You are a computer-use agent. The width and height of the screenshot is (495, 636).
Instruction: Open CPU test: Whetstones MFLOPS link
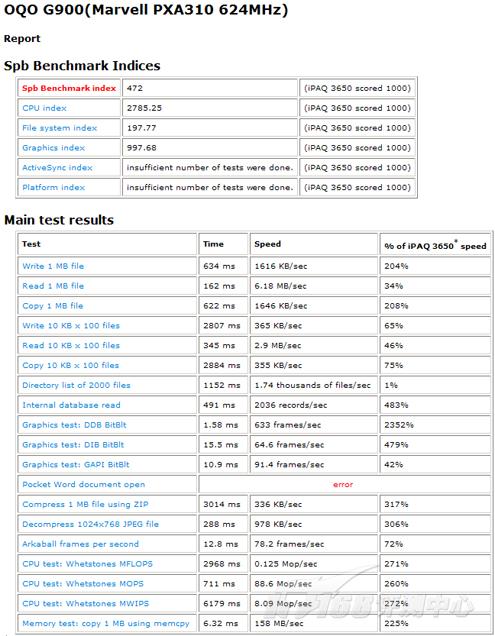(x=87, y=564)
